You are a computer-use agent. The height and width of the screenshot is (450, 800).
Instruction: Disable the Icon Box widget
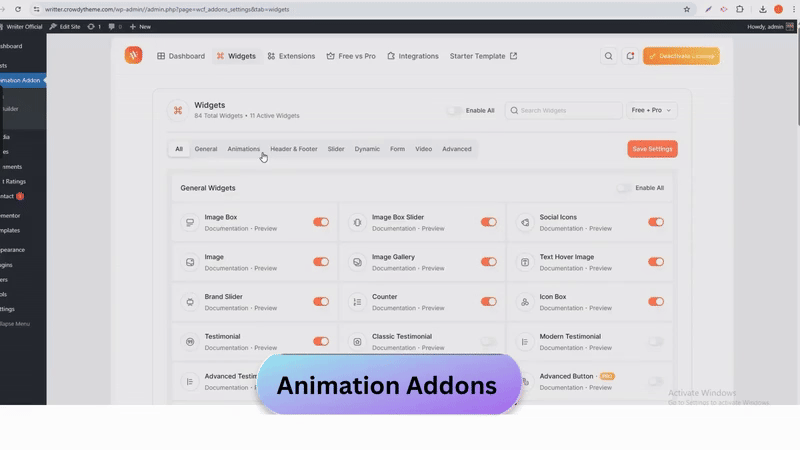pyautogui.click(x=656, y=302)
